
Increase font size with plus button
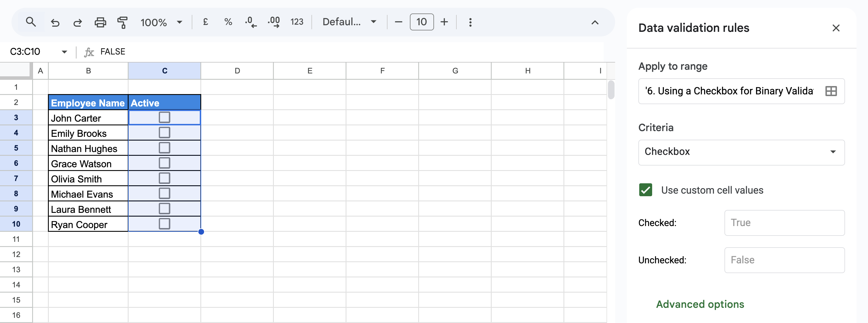click(x=444, y=22)
